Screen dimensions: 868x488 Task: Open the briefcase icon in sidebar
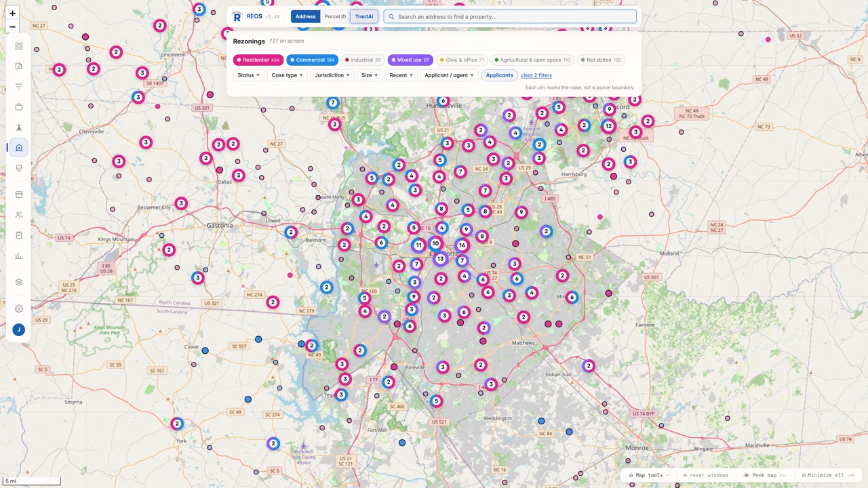[x=19, y=107]
